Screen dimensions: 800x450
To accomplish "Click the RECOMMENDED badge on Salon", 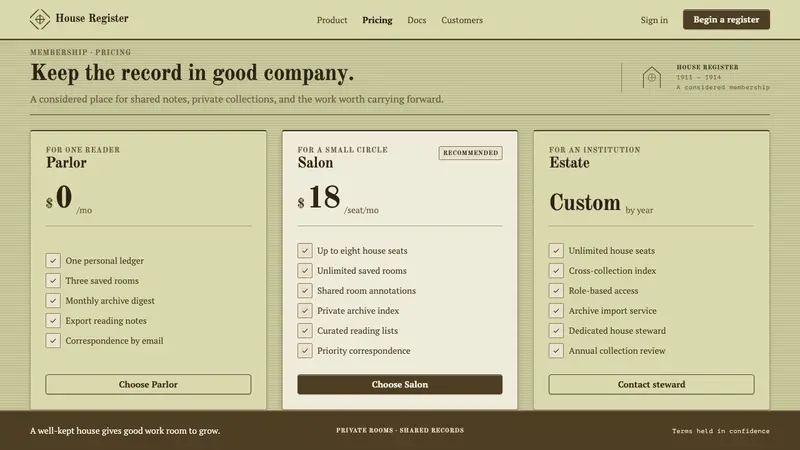I will tap(470, 153).
